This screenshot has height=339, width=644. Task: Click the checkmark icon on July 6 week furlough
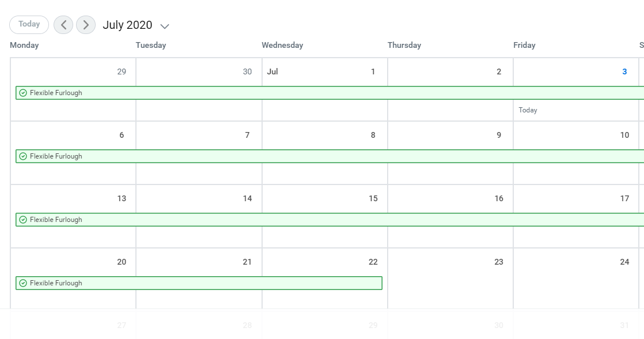point(23,156)
